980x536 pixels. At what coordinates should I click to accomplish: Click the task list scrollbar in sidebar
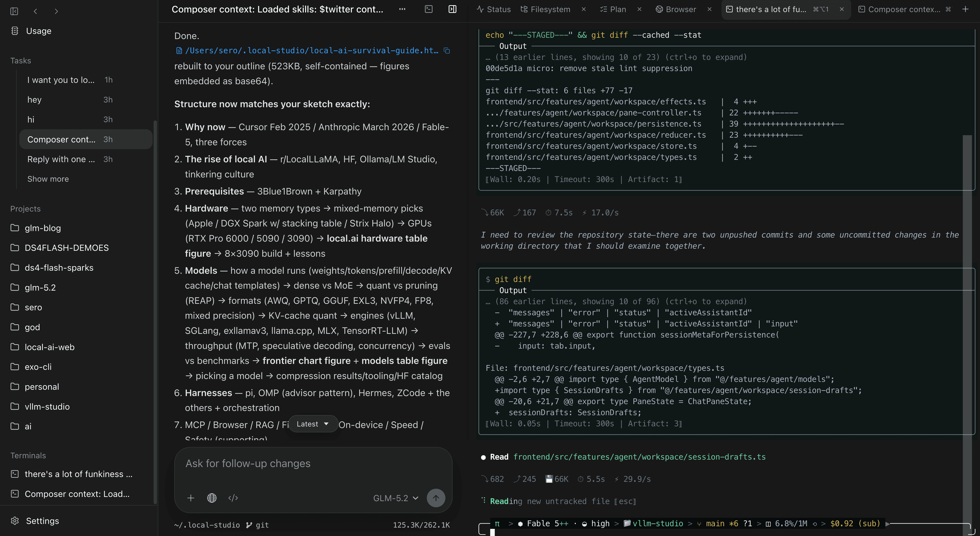point(155,312)
